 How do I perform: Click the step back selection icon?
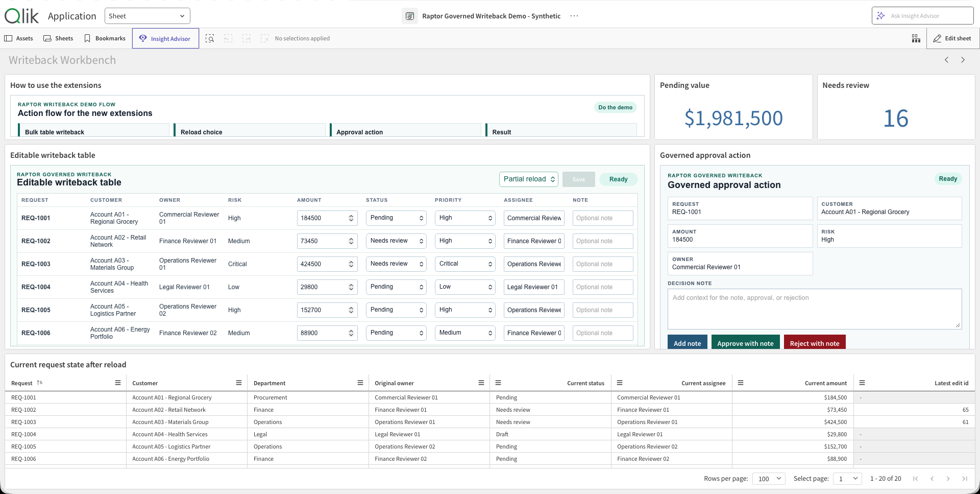(228, 38)
